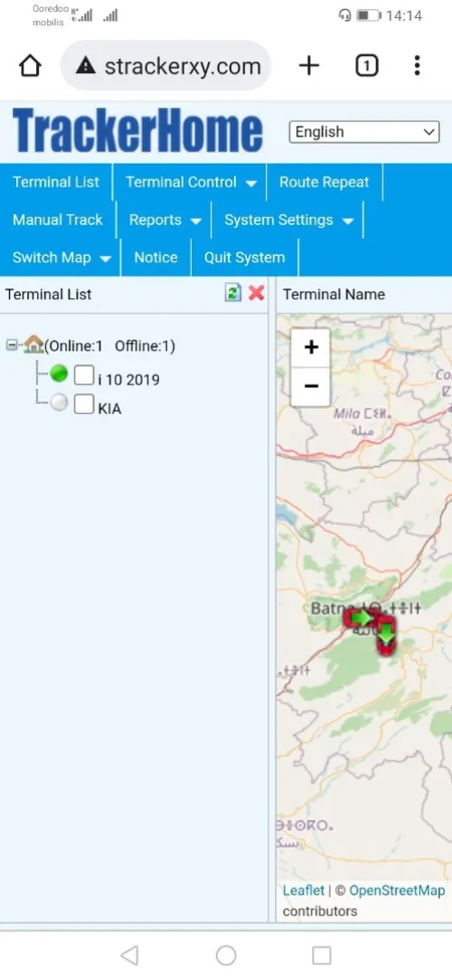Image resolution: width=452 pixels, height=980 pixels.
Task: Click the Terminal List panel title
Action: point(49,295)
